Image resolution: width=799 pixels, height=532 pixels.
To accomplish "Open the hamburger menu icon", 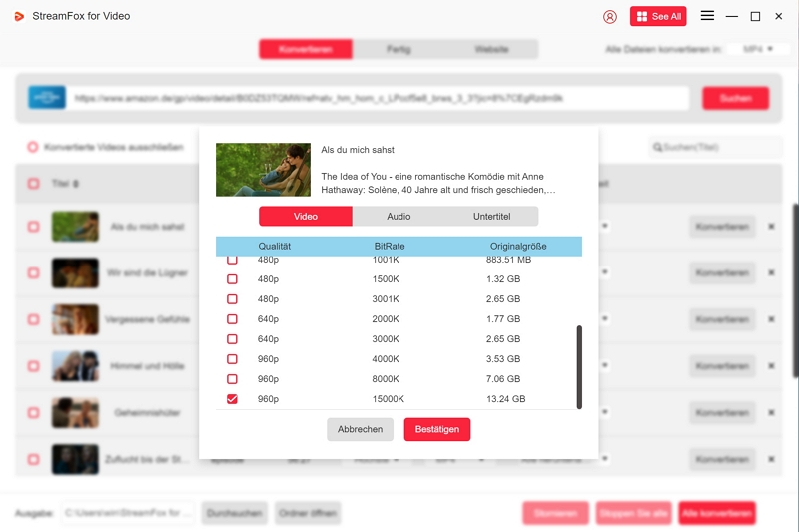I will 707,16.
